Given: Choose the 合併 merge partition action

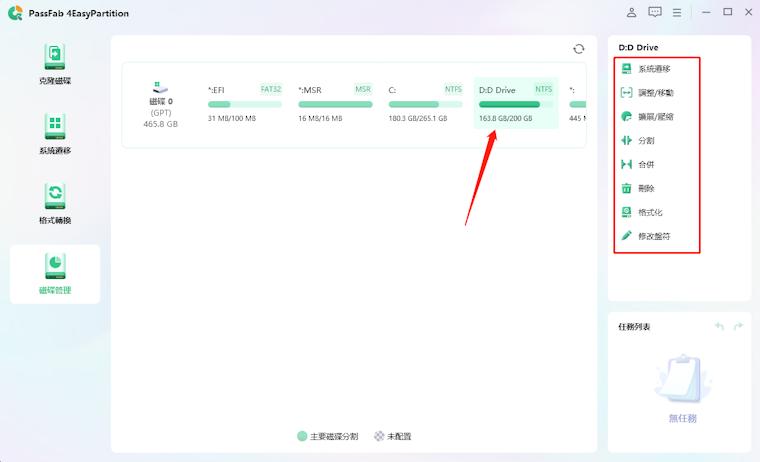Looking at the screenshot, I should [x=638, y=164].
